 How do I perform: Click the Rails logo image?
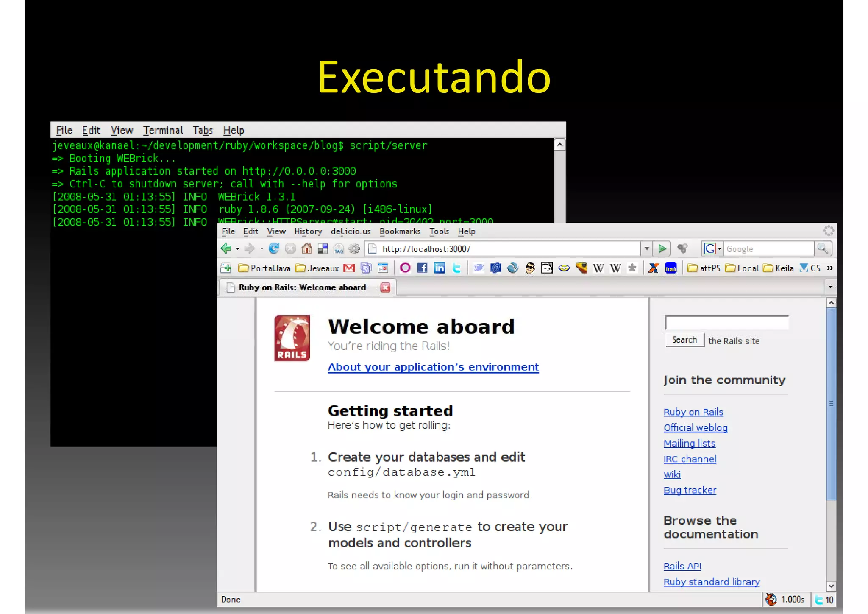click(x=292, y=338)
